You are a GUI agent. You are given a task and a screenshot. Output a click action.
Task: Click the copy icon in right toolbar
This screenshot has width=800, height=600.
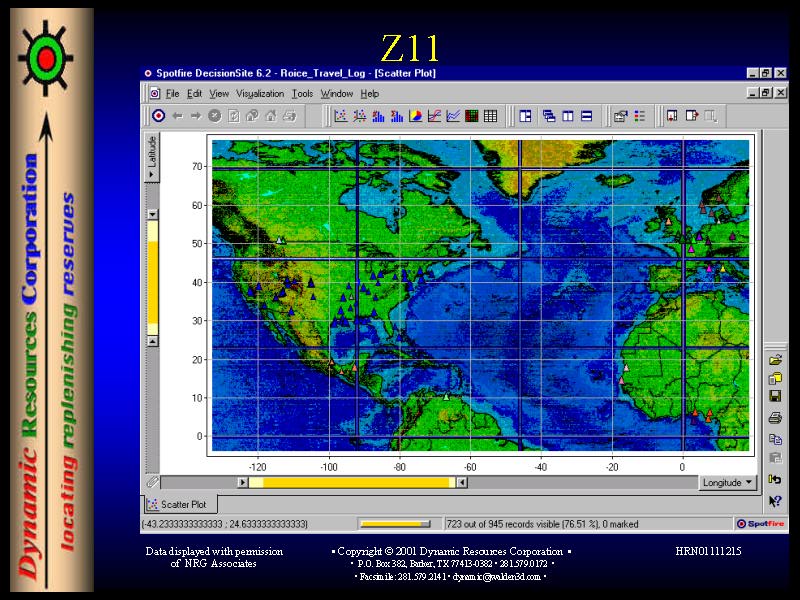pyautogui.click(x=775, y=439)
